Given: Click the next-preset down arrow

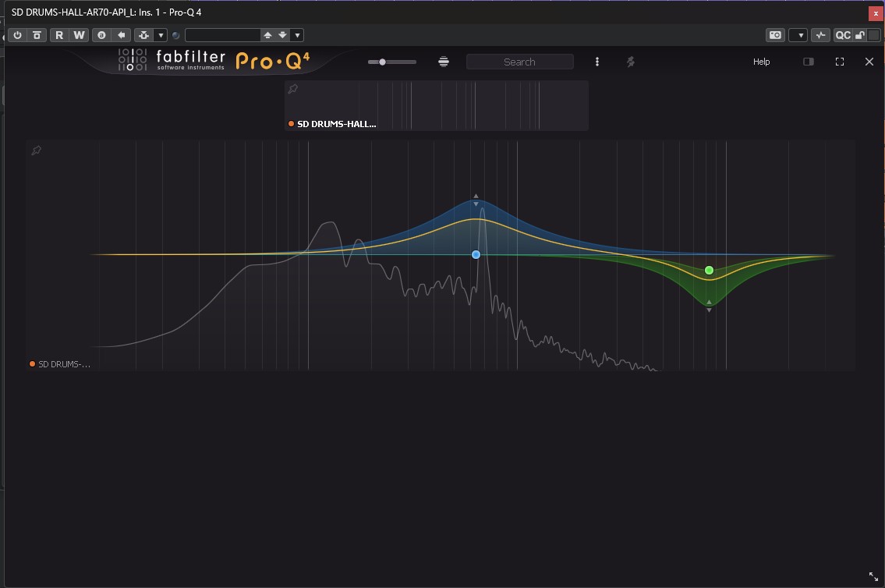Looking at the screenshot, I should coord(281,34).
